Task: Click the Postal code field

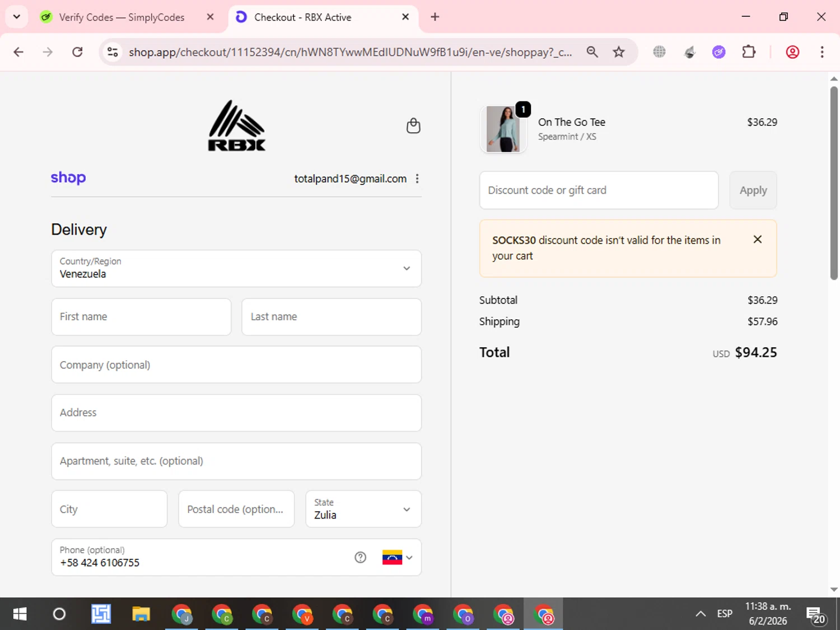Action: tap(236, 509)
